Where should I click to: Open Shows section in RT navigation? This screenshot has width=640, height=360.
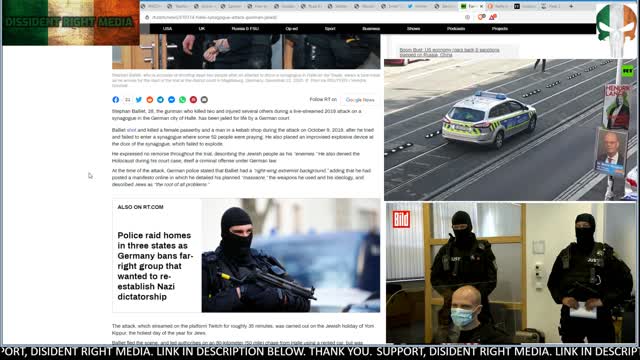point(413,29)
